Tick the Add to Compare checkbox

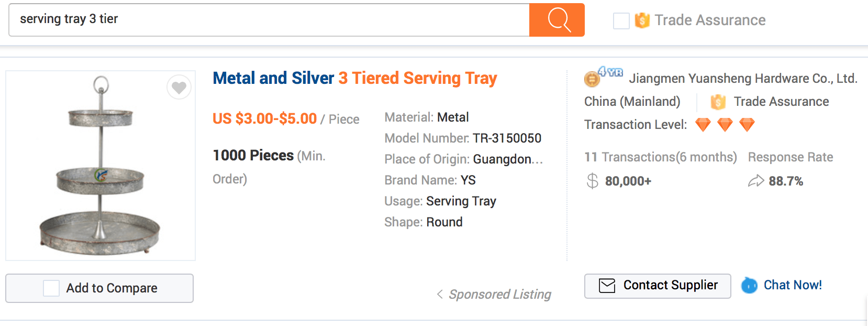pyautogui.click(x=51, y=288)
